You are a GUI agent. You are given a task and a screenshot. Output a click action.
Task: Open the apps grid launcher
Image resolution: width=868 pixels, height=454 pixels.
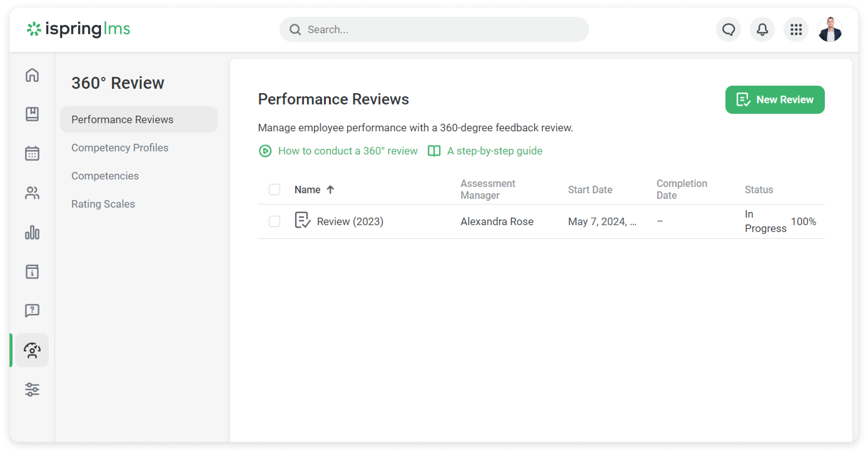796,30
